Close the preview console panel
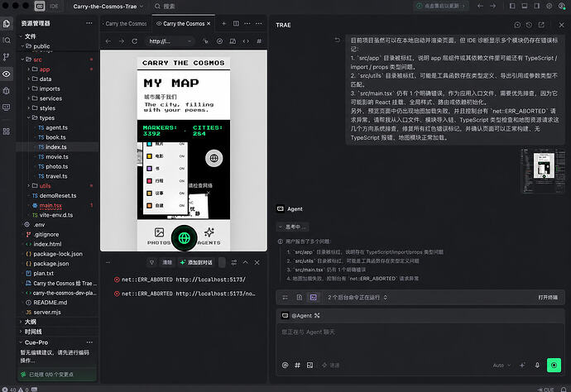571x392 pixels. (257, 262)
